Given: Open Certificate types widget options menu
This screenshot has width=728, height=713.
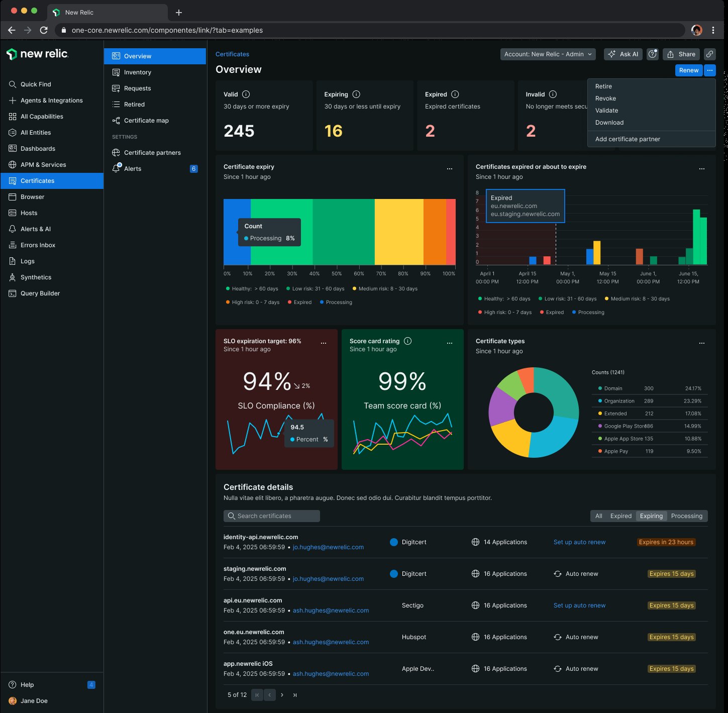Looking at the screenshot, I should pos(702,343).
